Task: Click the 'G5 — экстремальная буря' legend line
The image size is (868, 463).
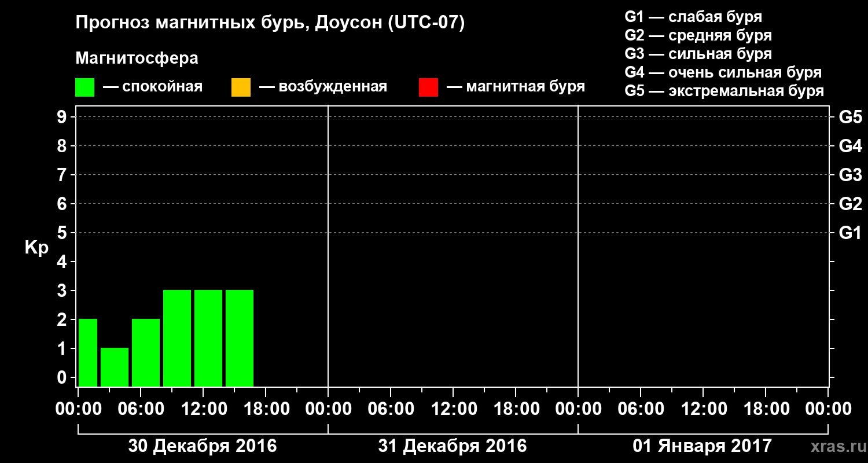Action: (x=724, y=91)
